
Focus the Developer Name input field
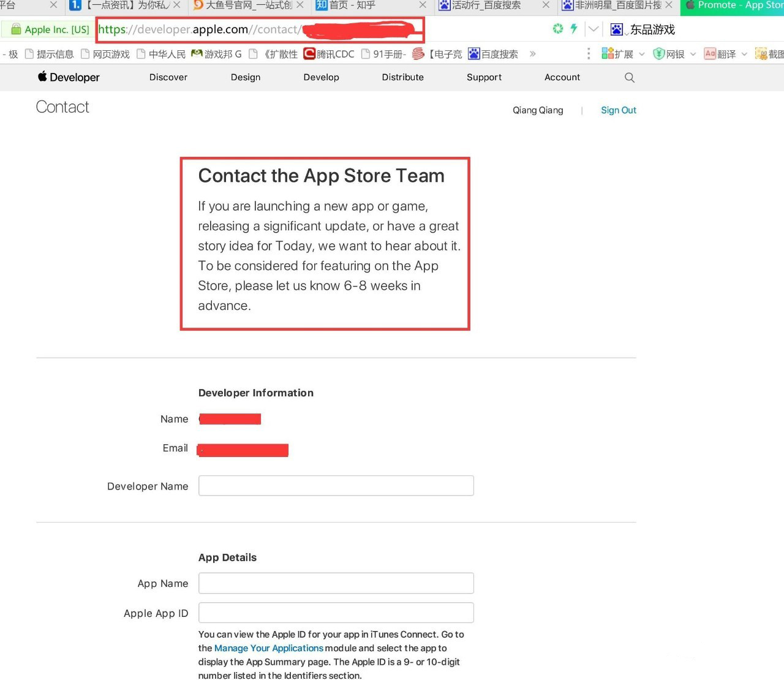tap(336, 486)
